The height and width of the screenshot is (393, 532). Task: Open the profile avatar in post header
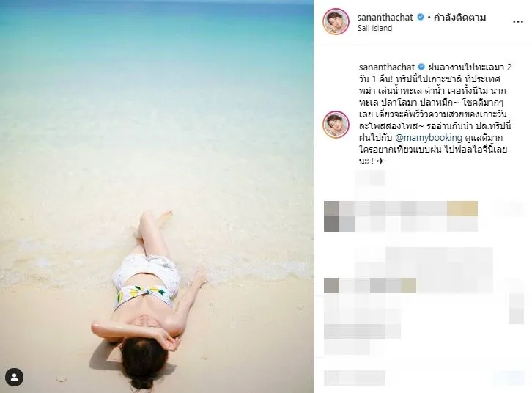[336, 22]
